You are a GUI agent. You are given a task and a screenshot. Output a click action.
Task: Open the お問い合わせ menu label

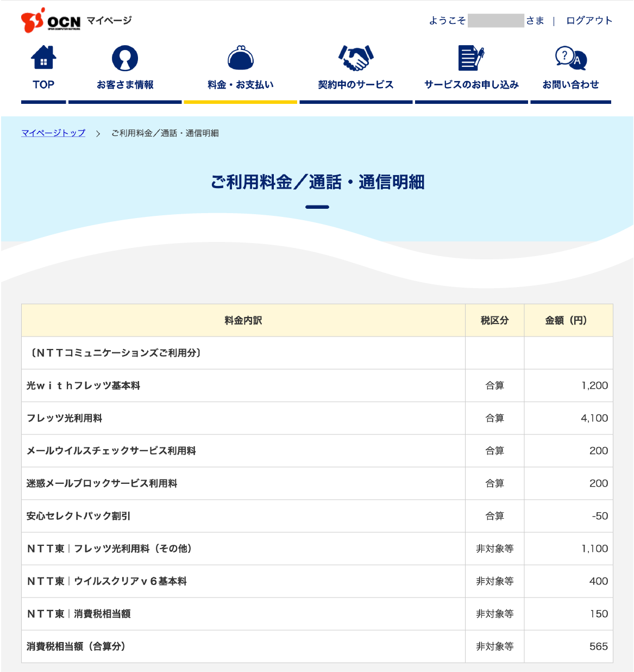[571, 85]
